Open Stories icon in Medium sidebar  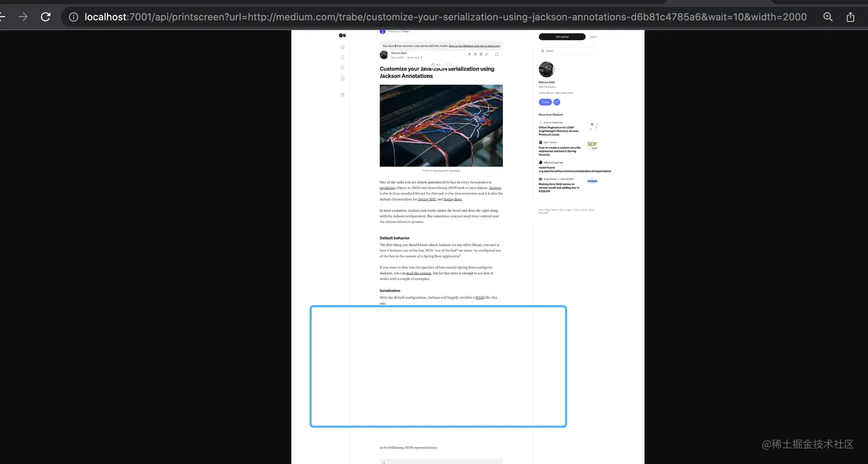pos(343,78)
